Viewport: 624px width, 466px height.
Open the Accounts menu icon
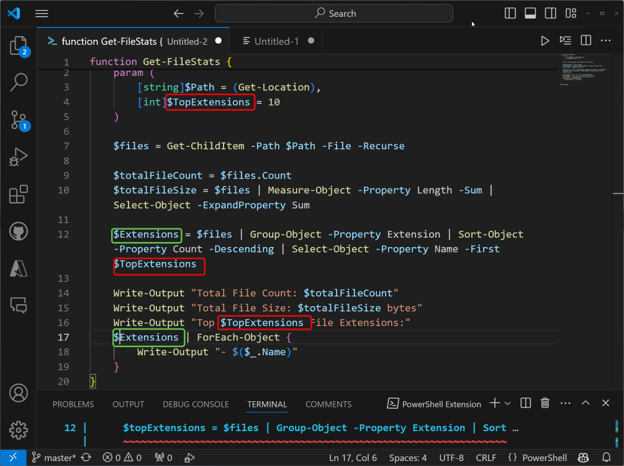pyautogui.click(x=18, y=393)
